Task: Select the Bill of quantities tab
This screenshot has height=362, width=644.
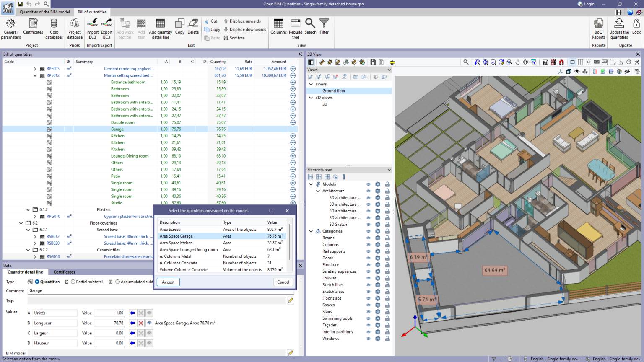Action: [92, 12]
